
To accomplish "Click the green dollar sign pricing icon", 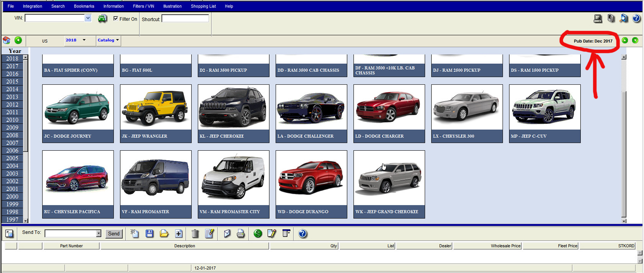I will point(258,233).
